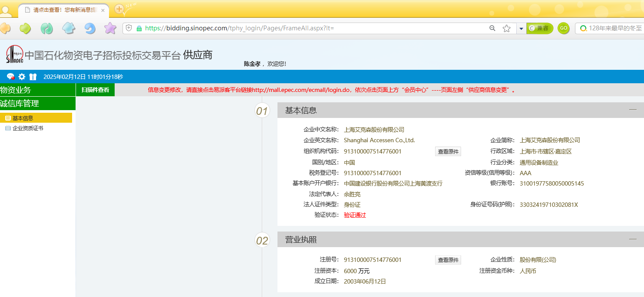Viewport: 644px width, 297px height.
Task: Open the address bar dropdown arrow
Action: pos(521,29)
